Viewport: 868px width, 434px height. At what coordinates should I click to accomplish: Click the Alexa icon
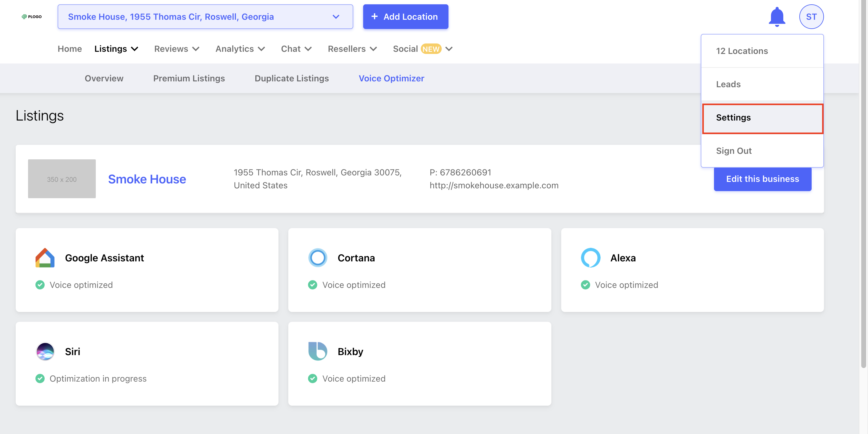[x=590, y=258]
